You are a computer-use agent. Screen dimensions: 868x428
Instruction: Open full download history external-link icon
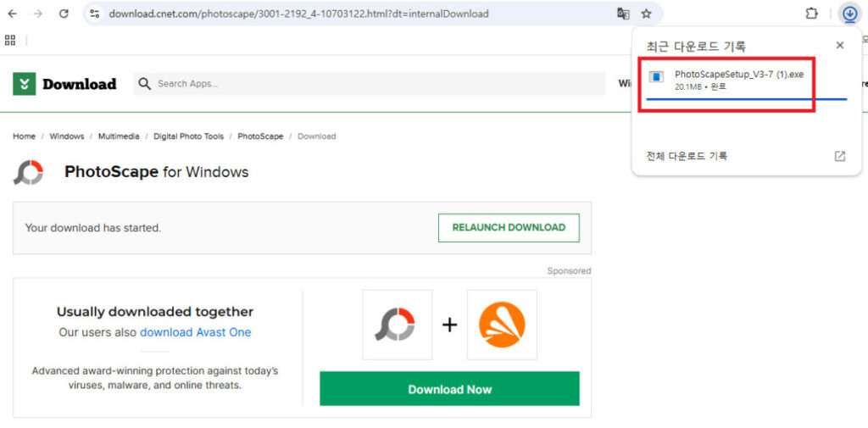pos(840,156)
